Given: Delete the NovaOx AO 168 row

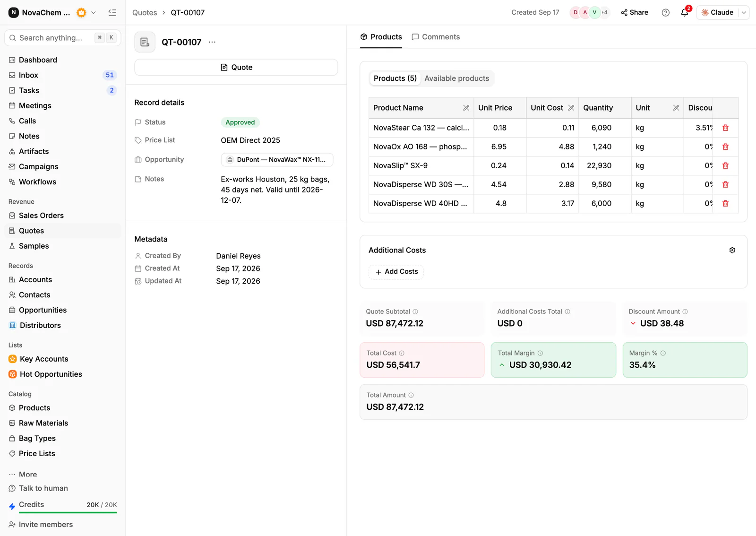Looking at the screenshot, I should coord(726,147).
